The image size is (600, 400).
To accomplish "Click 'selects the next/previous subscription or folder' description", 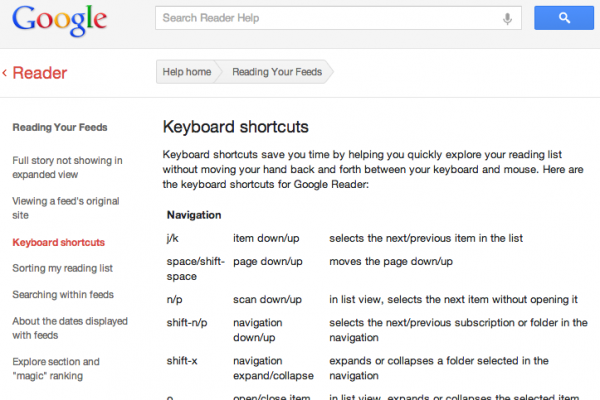I will click(x=458, y=330).
